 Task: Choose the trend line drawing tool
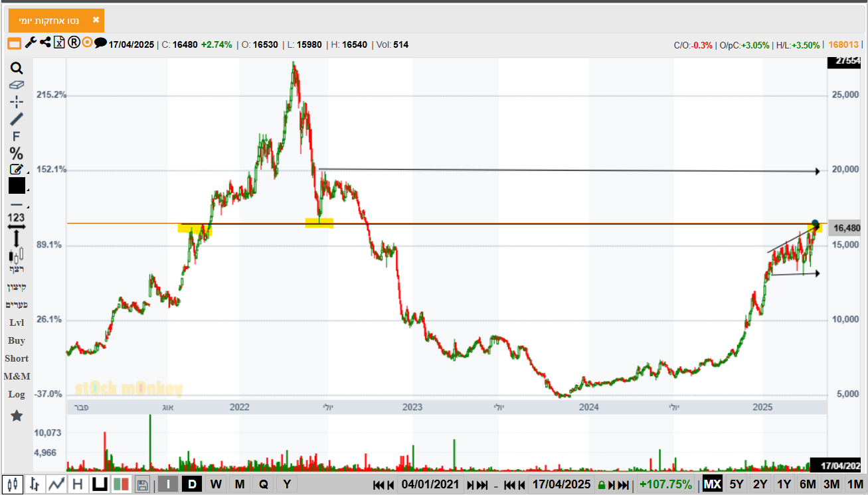[x=17, y=119]
